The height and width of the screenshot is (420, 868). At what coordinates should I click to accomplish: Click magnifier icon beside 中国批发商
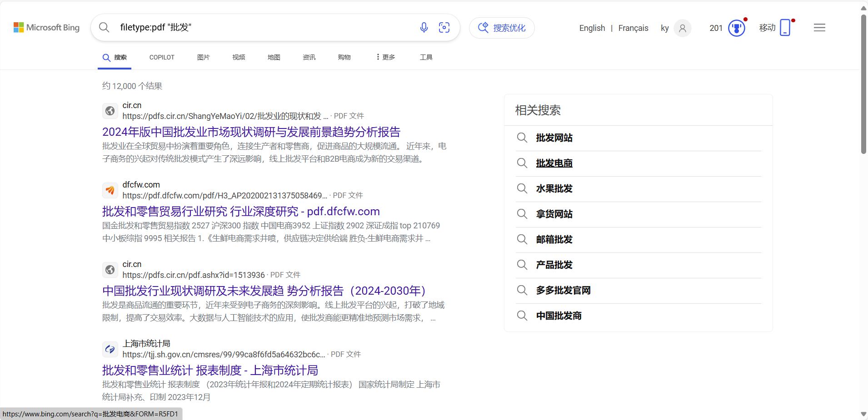(522, 316)
